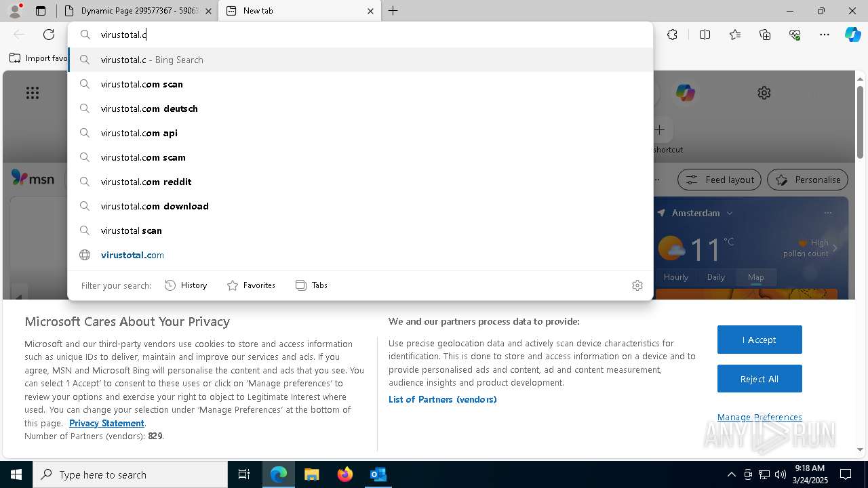Select the Hourly weather tab
Viewport: 868px width, 488px height.
pyautogui.click(x=675, y=277)
